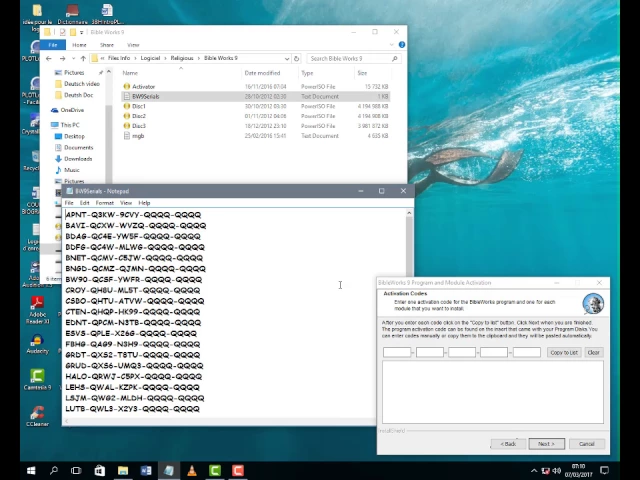Open Windows Start menu
This screenshot has height=480, width=640.
pyautogui.click(x=31, y=471)
